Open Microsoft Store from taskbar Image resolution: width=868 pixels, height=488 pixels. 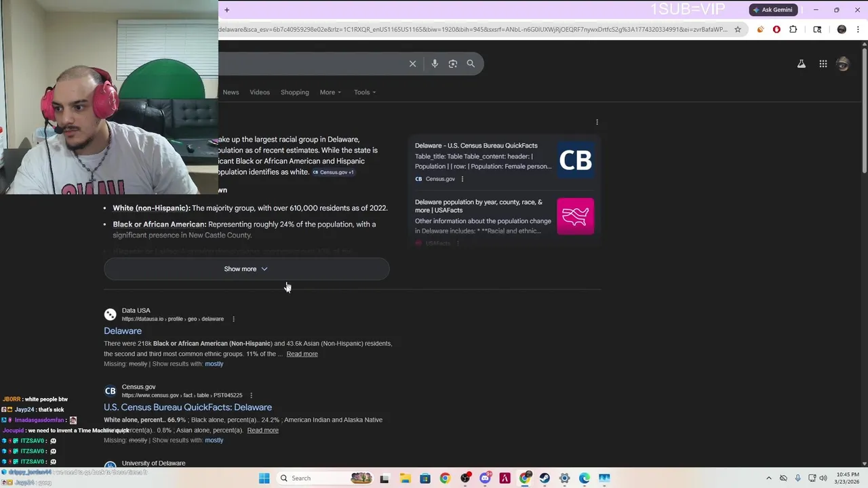[x=425, y=479]
